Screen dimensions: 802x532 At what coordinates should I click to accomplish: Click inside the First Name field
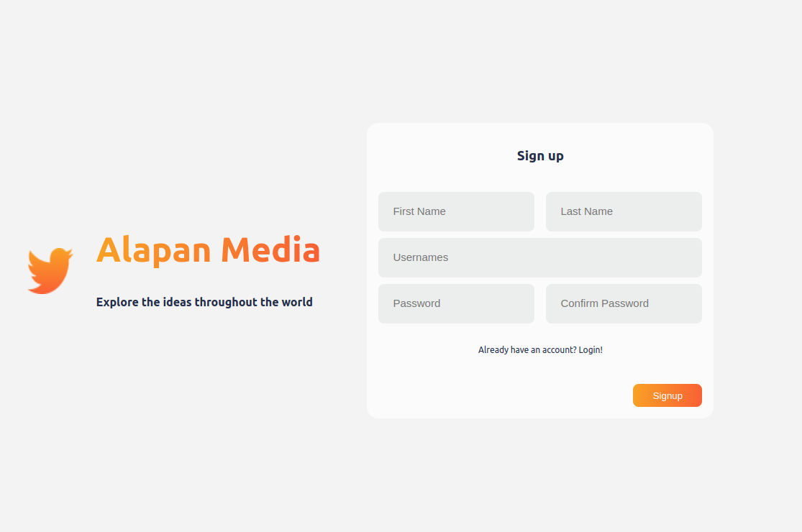pos(456,211)
